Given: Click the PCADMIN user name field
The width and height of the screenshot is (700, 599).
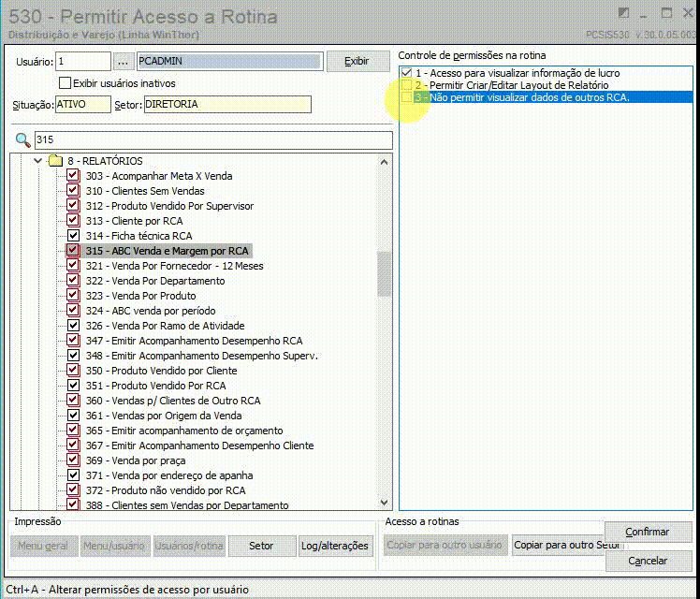Looking at the screenshot, I should 230,61.
